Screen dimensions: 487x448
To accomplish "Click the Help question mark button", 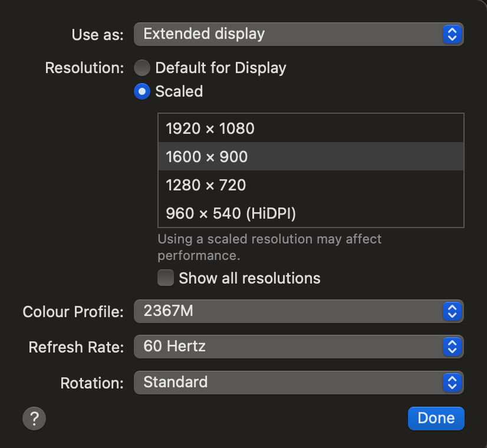I will (34, 419).
